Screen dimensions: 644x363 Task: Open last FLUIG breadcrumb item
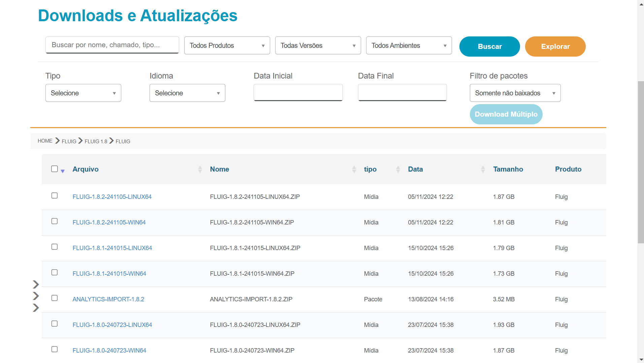(x=123, y=142)
